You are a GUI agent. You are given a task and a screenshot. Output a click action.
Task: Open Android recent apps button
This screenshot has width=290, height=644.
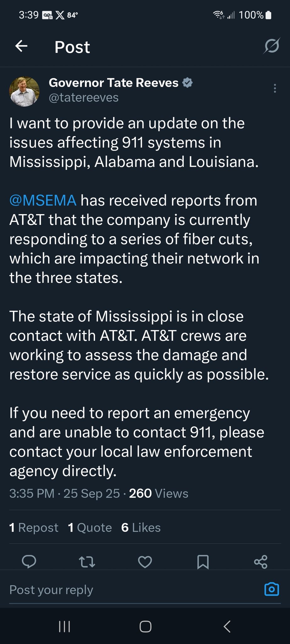tap(64, 626)
